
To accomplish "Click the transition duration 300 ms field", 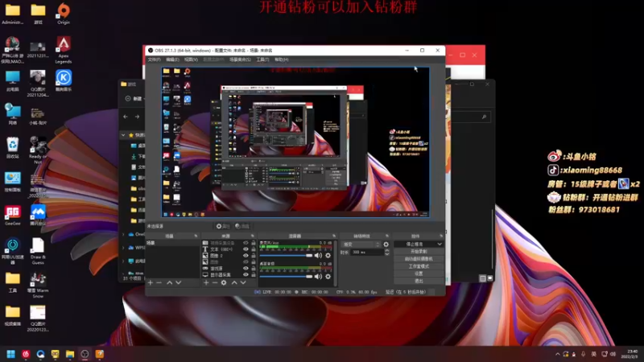I will coord(367,252).
